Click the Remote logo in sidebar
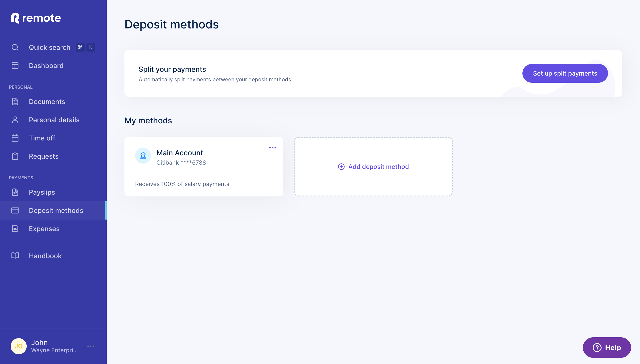This screenshot has height=364, width=640. tap(36, 18)
